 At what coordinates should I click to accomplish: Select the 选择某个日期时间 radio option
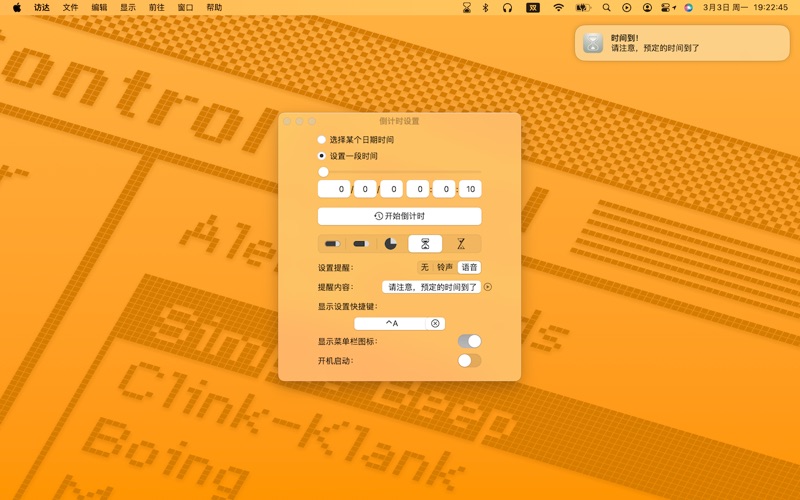pos(322,140)
